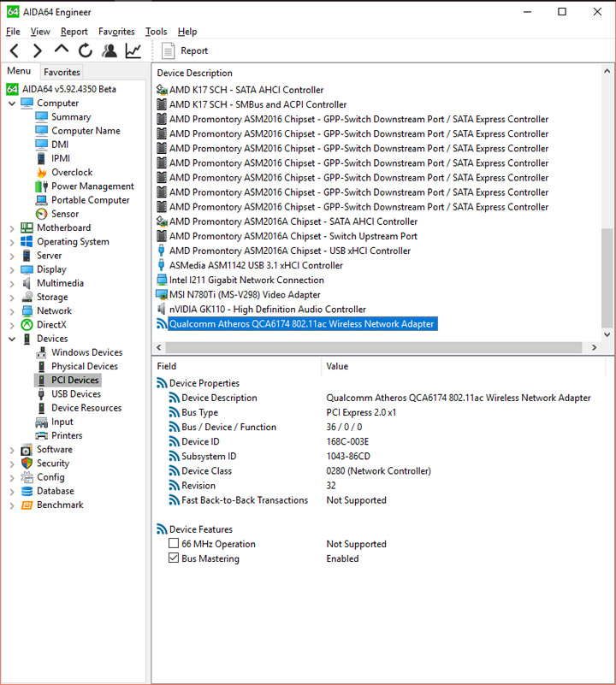Click the Power Management battery icon
This screenshot has height=685, width=616.
pyautogui.click(x=42, y=186)
